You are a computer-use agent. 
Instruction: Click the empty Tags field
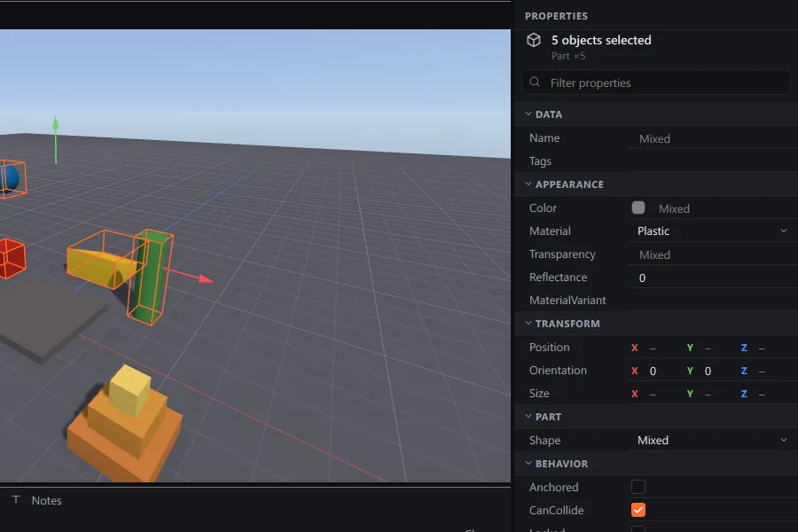coord(713,160)
